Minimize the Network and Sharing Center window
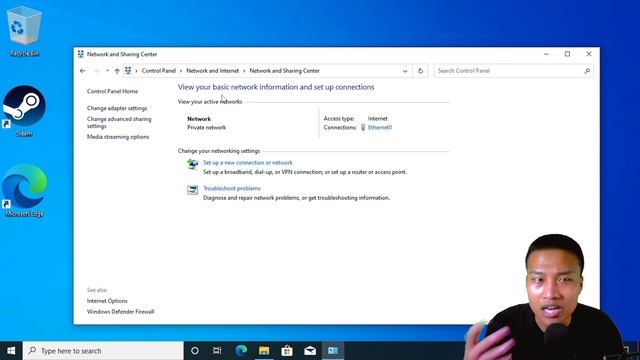Viewport: 640px width, 360px height. pos(546,54)
